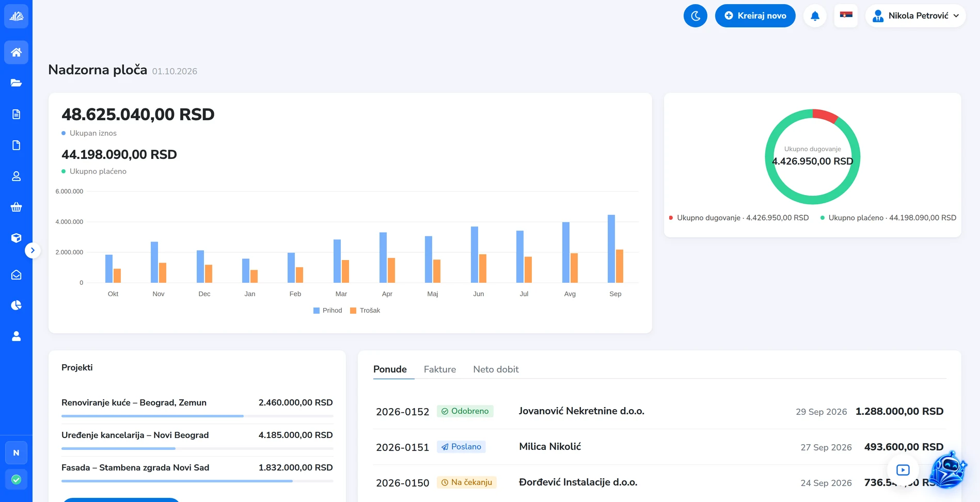Open the lined document icon in sidebar
Screen dimensions: 980x502
pos(16,114)
